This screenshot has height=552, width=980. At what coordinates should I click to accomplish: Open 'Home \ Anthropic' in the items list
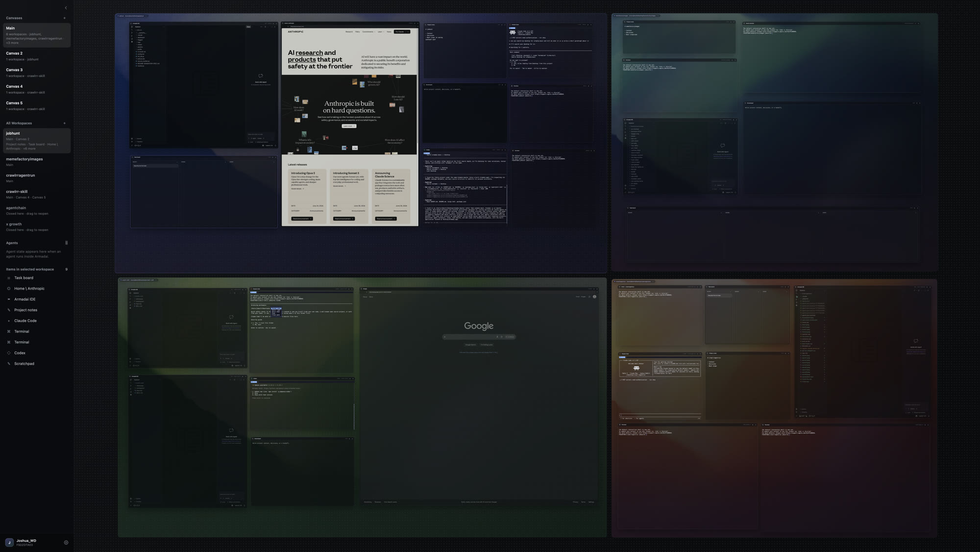29,289
